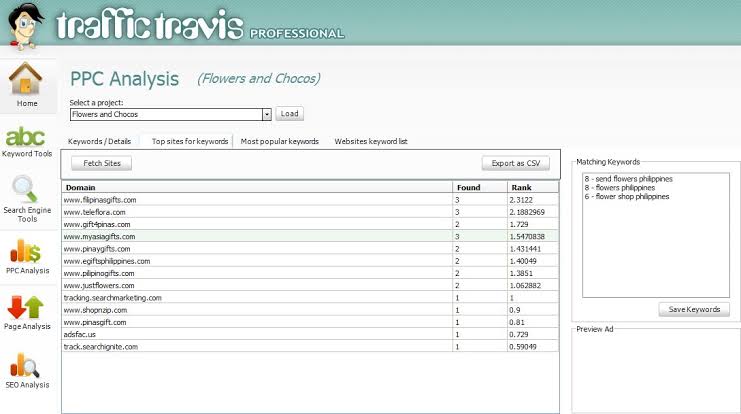
Task: Select www.myasiagifts.com row
Action: pyautogui.click(x=310, y=237)
